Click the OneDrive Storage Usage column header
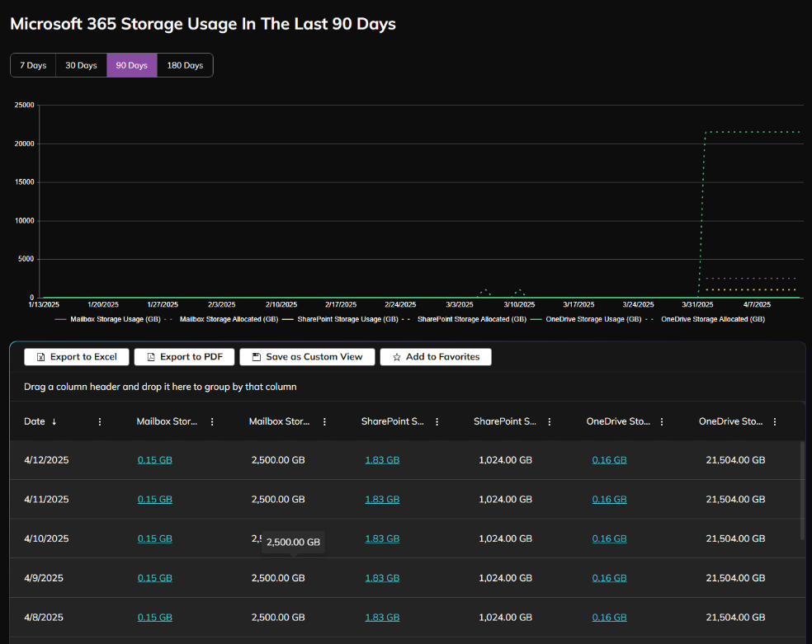 (618, 421)
